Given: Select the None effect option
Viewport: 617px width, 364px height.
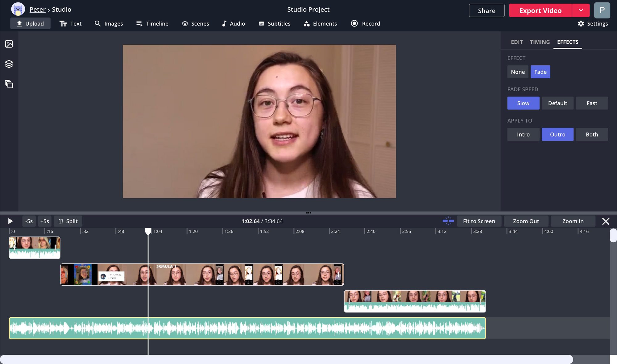Looking at the screenshot, I should coord(518,72).
